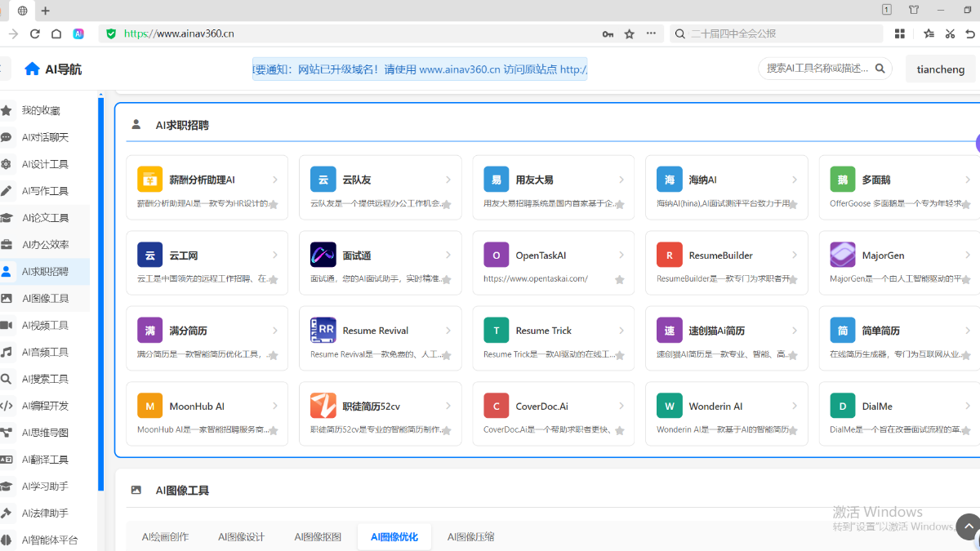This screenshot has height=551, width=980.
Task: Open the DialMe tool card
Action: point(899,414)
